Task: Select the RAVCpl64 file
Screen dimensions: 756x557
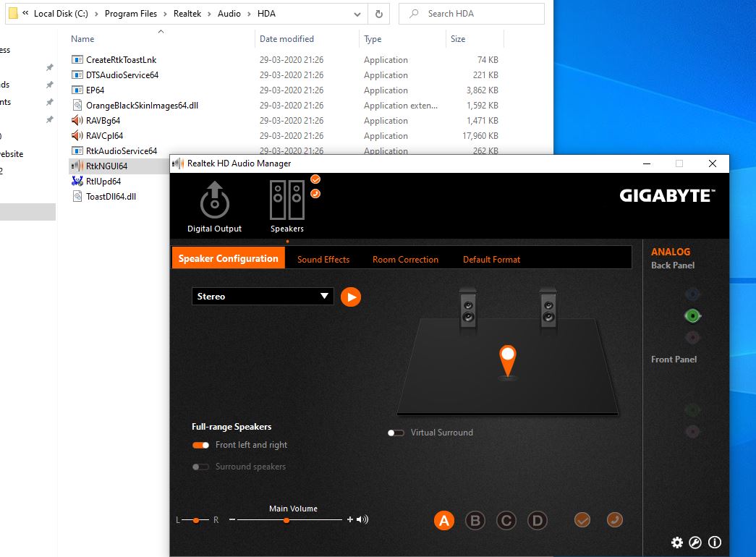Action: (104, 135)
